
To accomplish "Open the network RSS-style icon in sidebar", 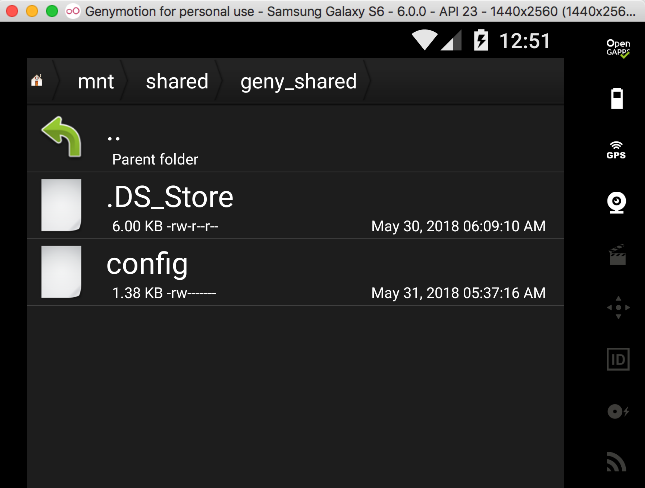I will pos(617,462).
